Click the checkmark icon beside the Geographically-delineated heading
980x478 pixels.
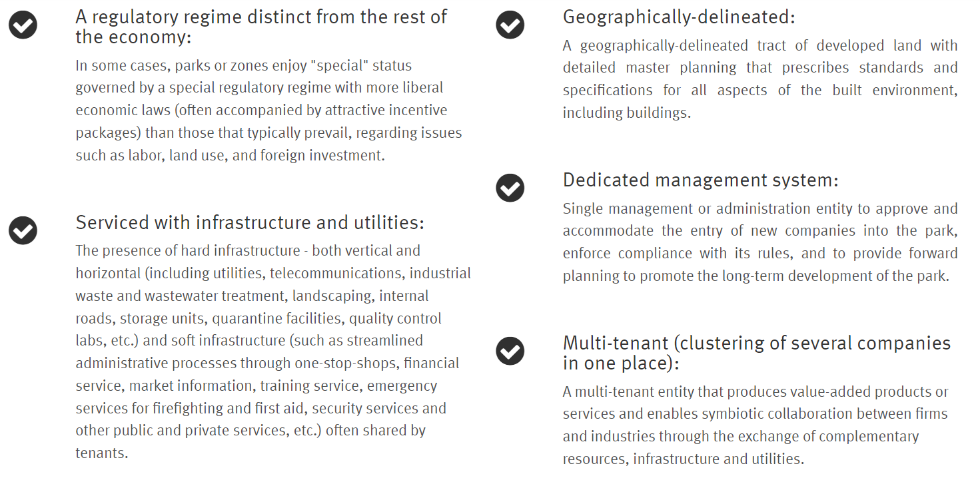[x=510, y=25]
